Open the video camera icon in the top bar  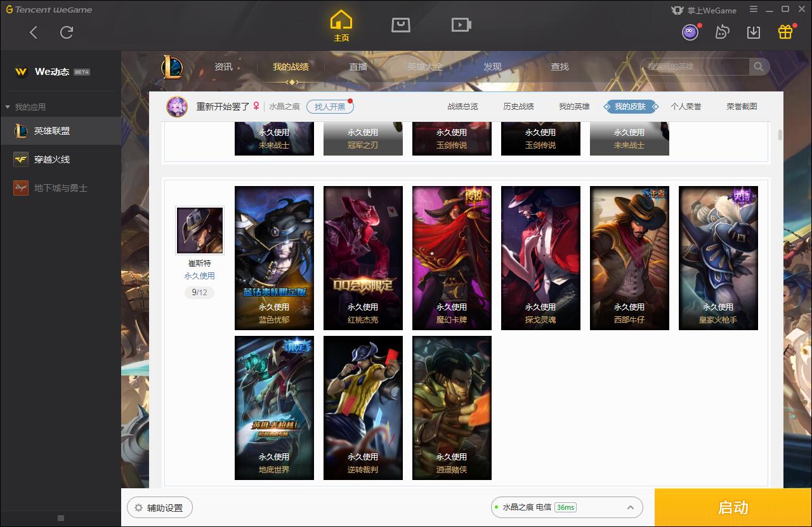pyautogui.click(x=461, y=25)
